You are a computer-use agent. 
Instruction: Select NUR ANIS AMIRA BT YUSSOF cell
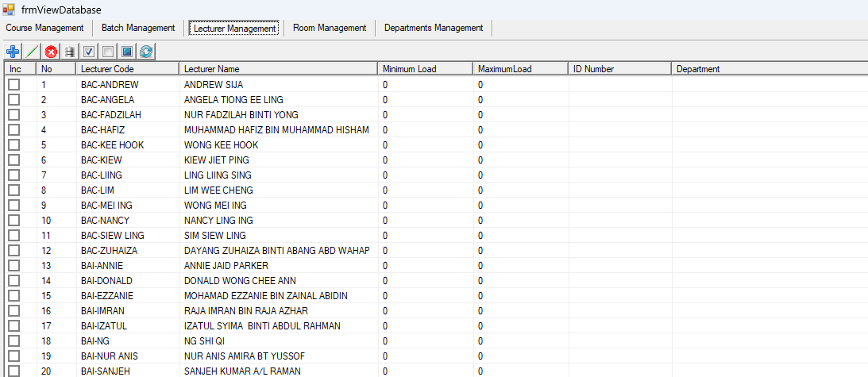click(279, 356)
